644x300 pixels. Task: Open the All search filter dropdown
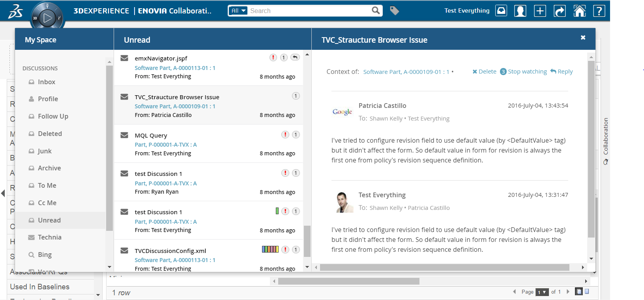tap(238, 11)
